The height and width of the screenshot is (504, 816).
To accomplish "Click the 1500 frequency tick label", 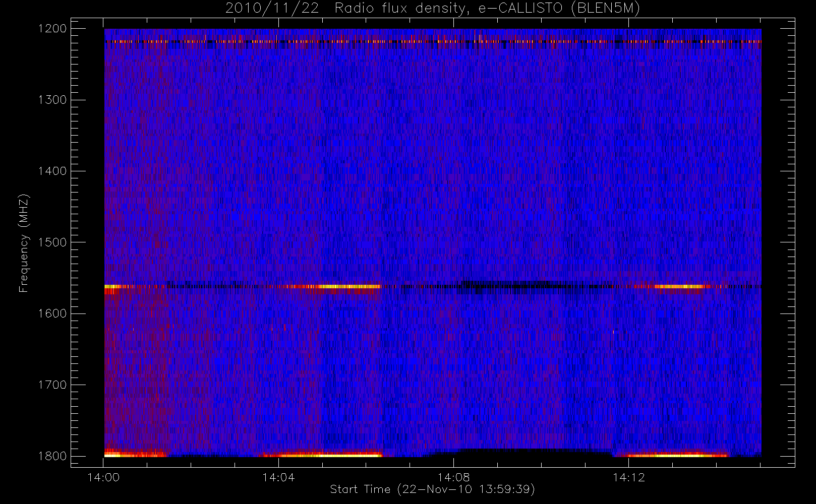I will (52, 242).
